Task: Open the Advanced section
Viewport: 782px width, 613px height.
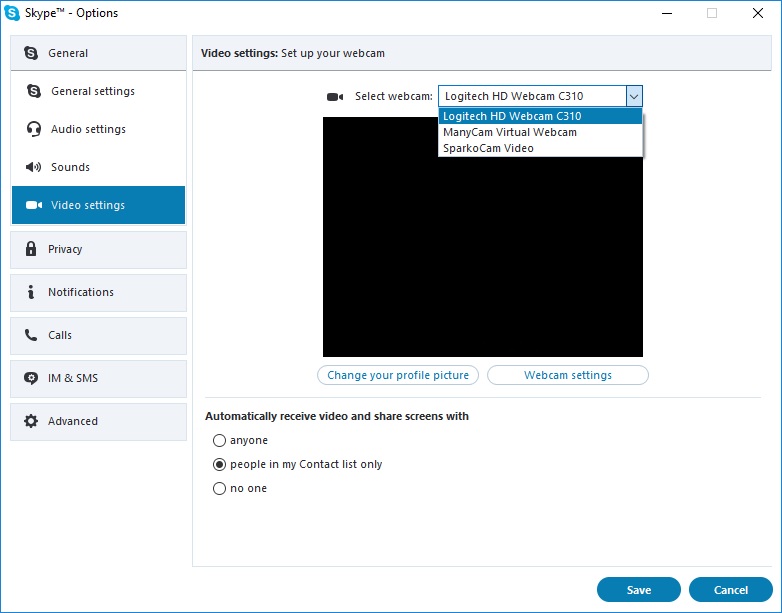Action: point(98,421)
